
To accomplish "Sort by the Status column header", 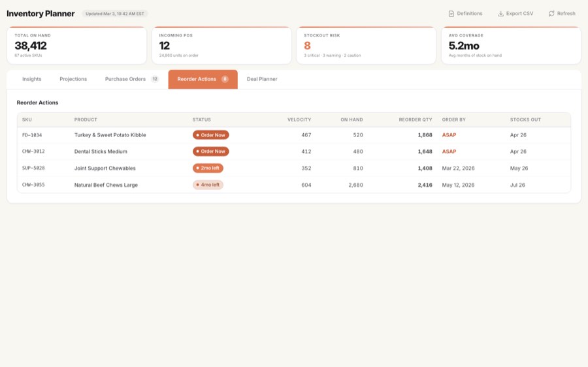I will click(202, 120).
